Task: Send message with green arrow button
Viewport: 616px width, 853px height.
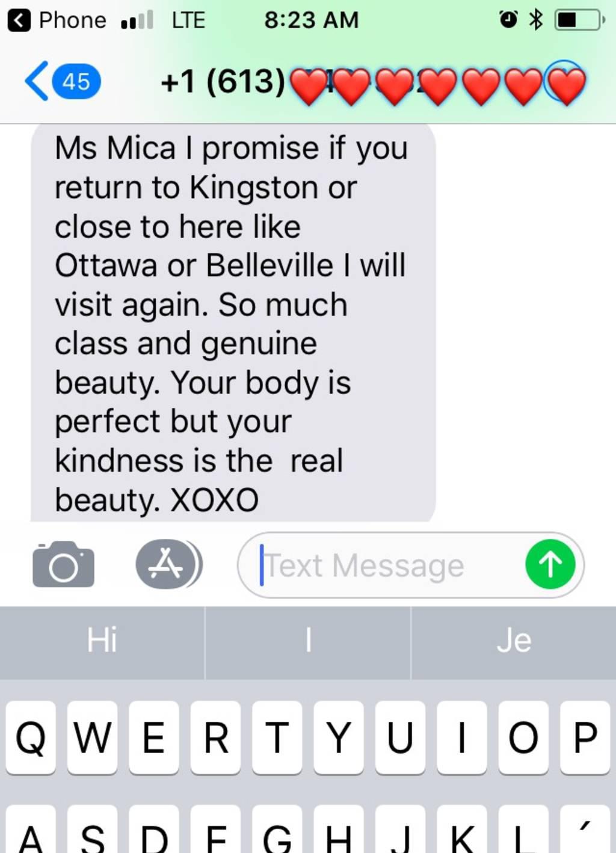Action: click(x=550, y=564)
